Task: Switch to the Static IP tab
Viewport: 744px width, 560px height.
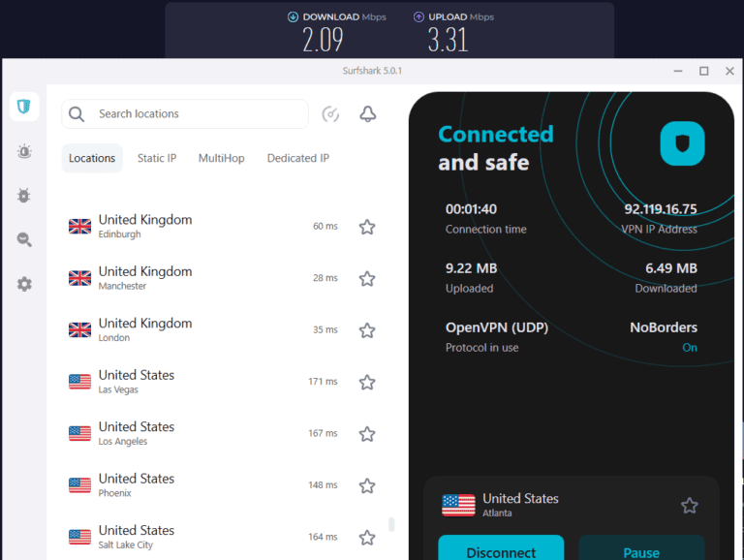Action: [157, 158]
